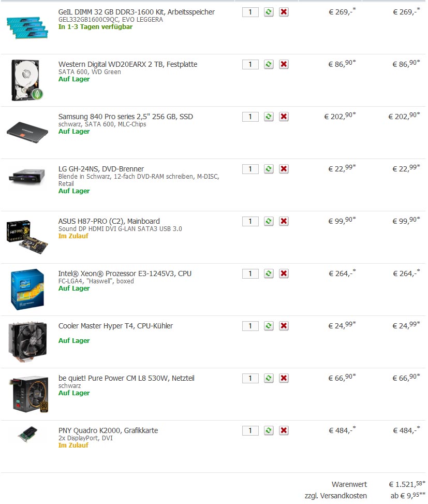Delete Cooler Master Hyper T4 cooler
428x504 pixels.
click(x=284, y=326)
